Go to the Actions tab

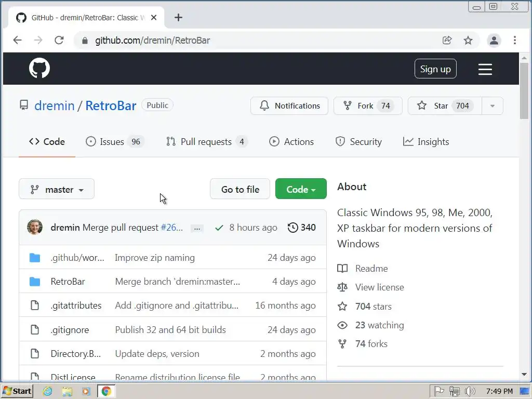291,141
